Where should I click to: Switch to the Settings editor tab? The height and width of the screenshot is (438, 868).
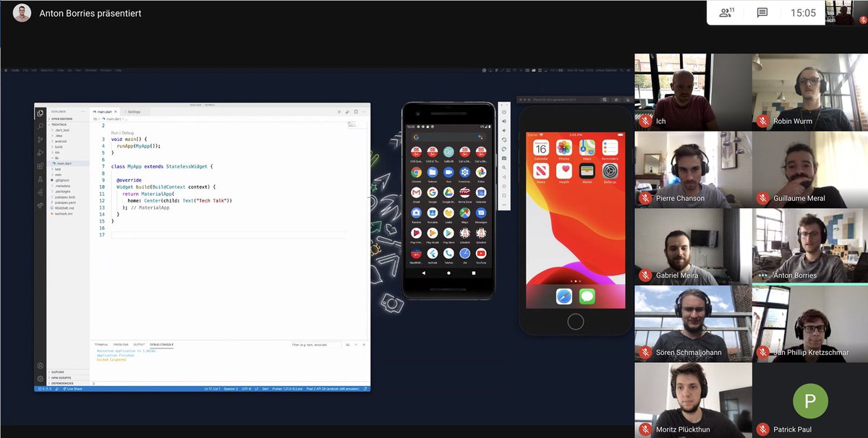point(135,112)
